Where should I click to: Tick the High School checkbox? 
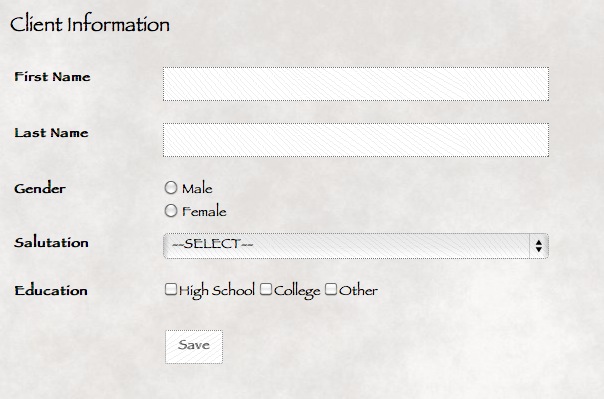(x=171, y=289)
